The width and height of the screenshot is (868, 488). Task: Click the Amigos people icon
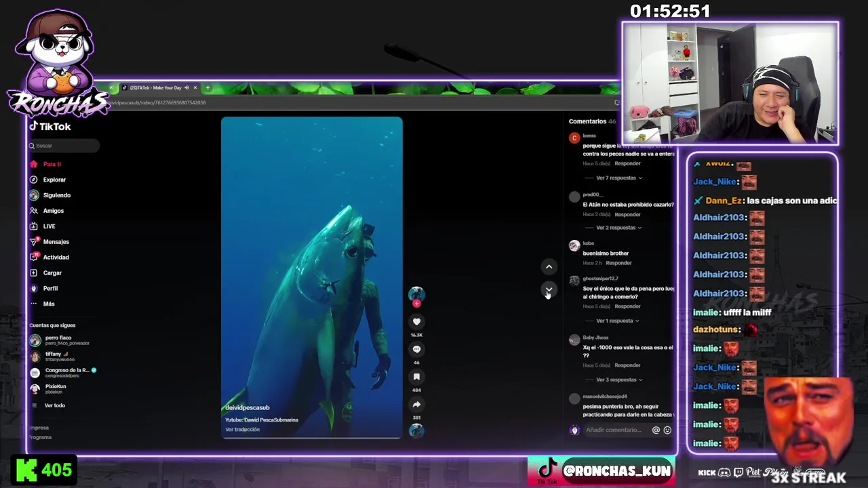(33, 211)
